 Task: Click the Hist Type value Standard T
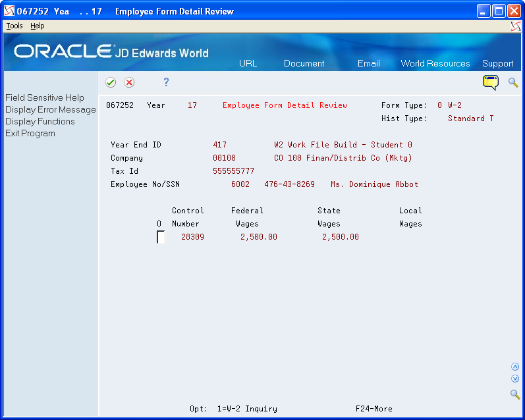coord(470,118)
